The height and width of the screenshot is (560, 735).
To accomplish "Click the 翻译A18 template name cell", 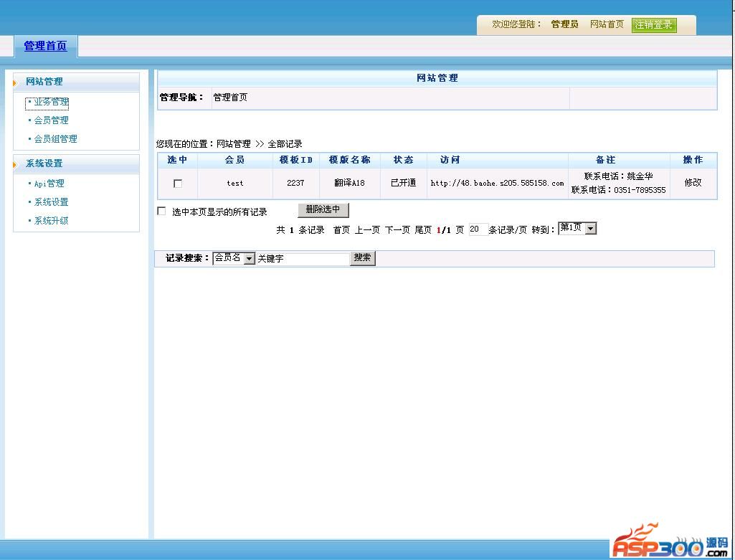I will tap(349, 183).
